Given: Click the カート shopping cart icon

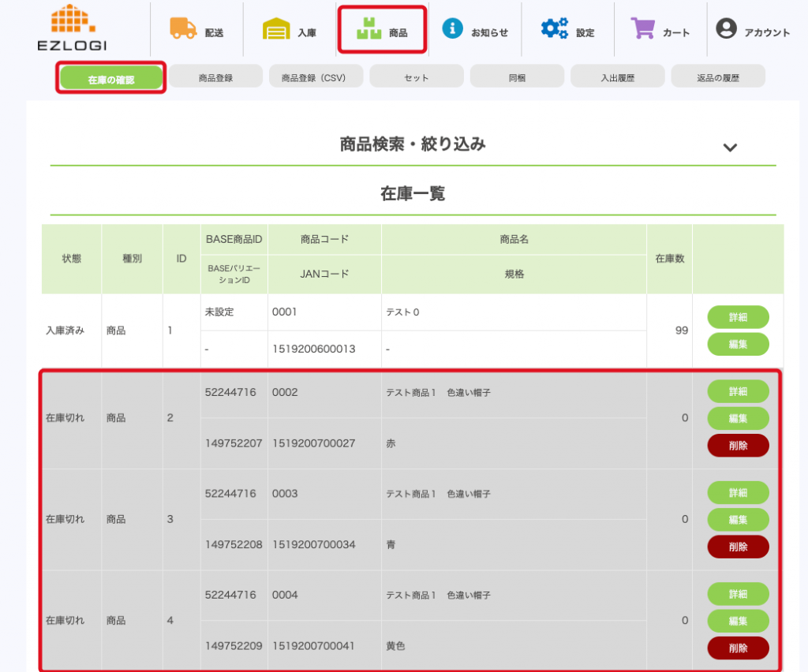Looking at the screenshot, I should click(643, 29).
